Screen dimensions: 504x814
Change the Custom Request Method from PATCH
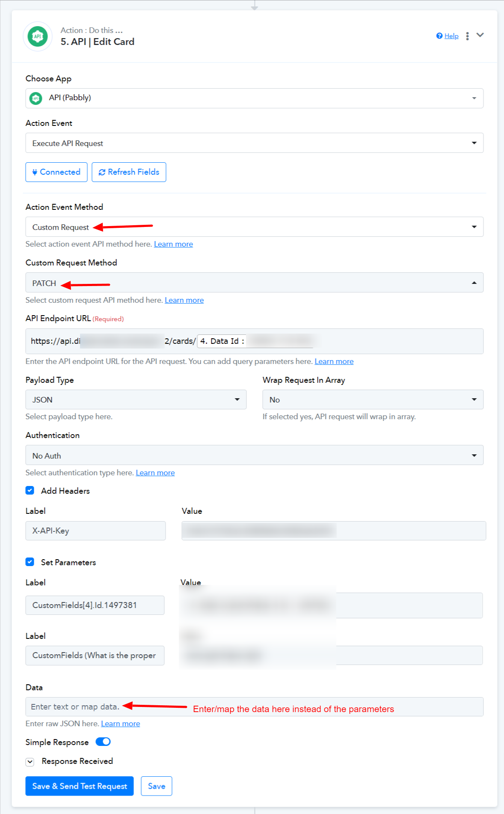pos(254,283)
